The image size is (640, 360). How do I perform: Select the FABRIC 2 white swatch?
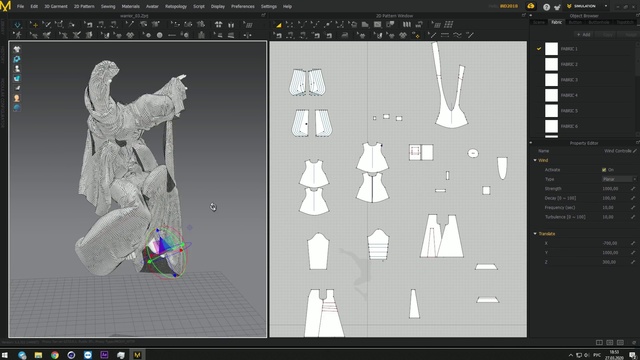click(551, 64)
